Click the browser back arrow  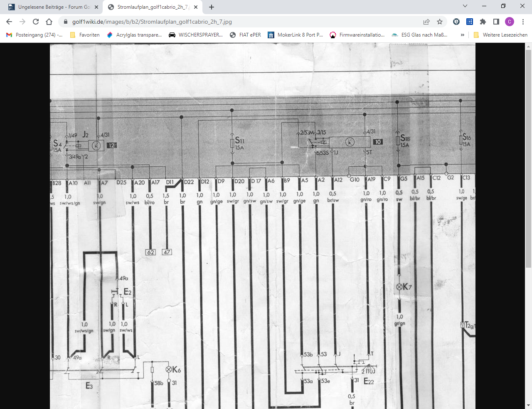point(9,22)
